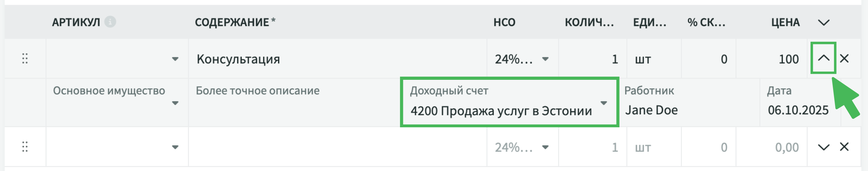Click drag handle icon of empty row
This screenshot has height=171, width=868.
(25, 147)
